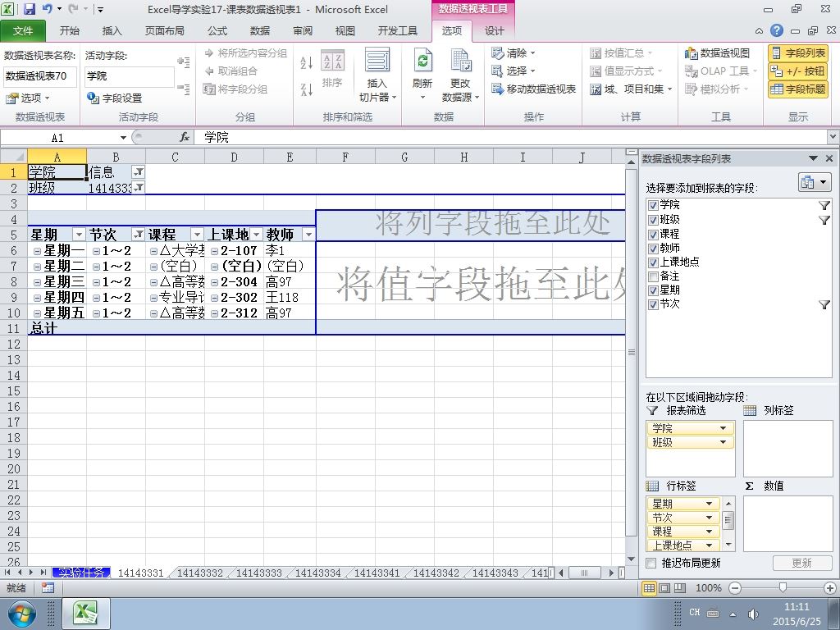Switch to Page Layout view icon
This screenshot has width=840, height=630.
coord(664,587)
